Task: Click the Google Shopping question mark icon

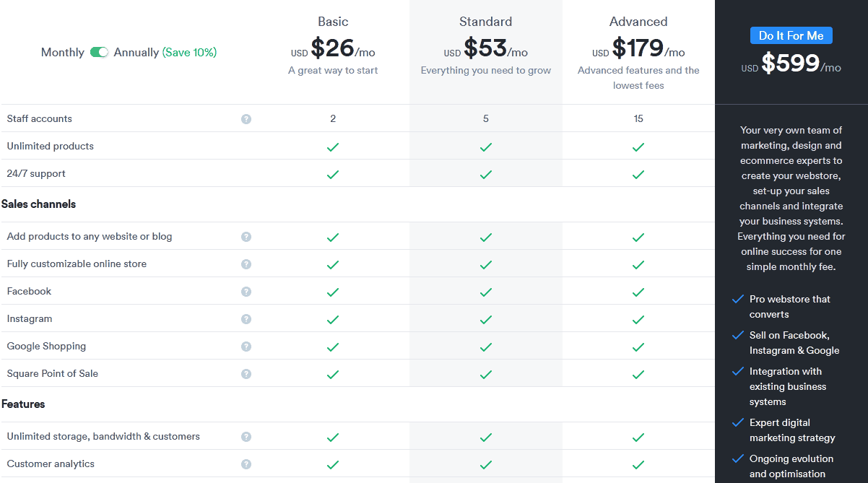Action: [246, 347]
